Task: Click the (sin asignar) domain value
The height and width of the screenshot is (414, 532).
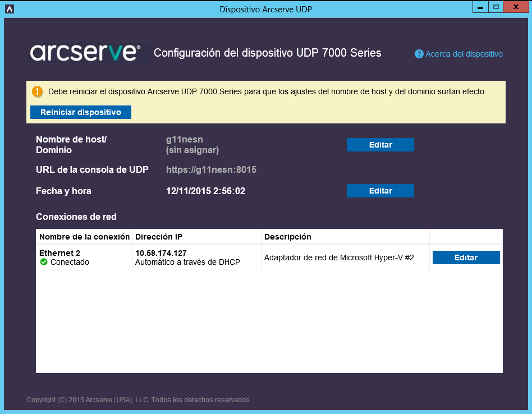Action: coord(192,150)
